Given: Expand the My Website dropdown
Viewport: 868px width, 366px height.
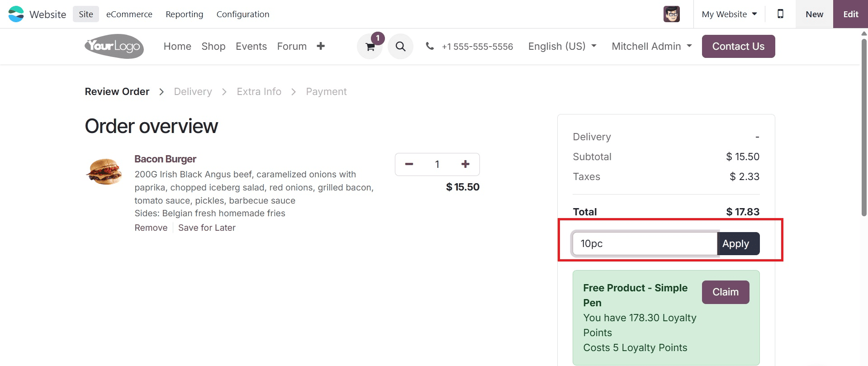Looking at the screenshot, I should pyautogui.click(x=728, y=14).
